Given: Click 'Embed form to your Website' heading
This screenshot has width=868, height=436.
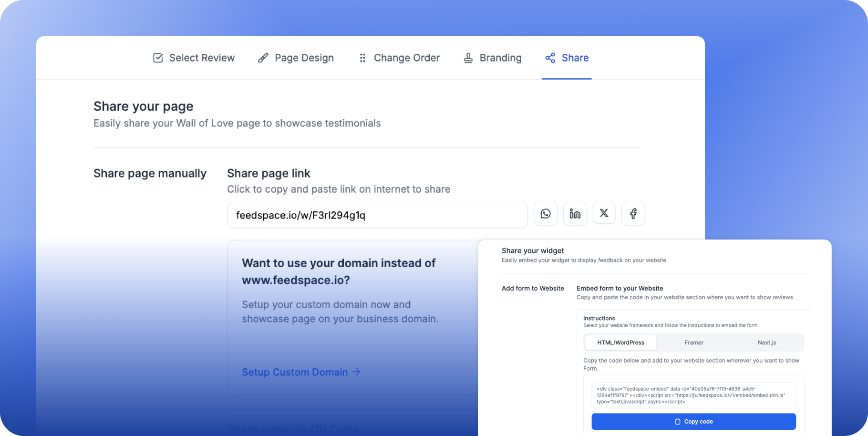Looking at the screenshot, I should point(620,288).
